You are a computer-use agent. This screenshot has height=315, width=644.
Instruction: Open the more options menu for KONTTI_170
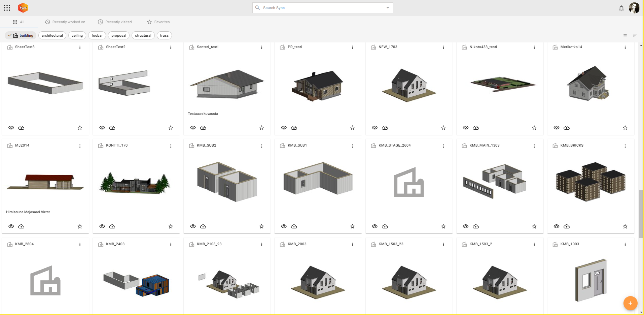[171, 146]
